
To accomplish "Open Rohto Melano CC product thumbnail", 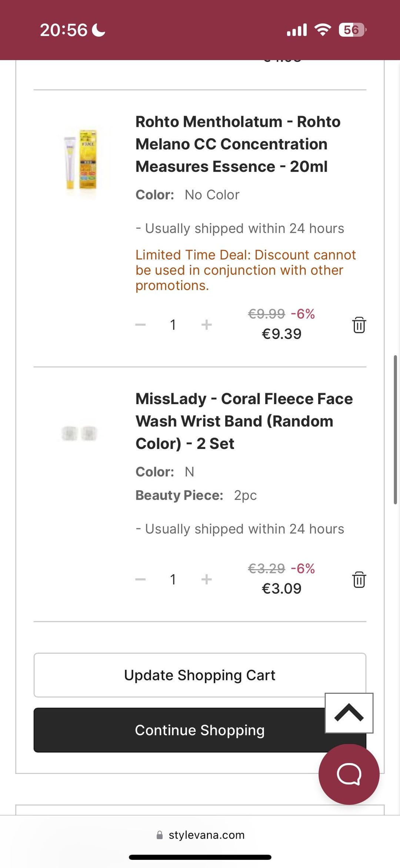I will pos(80,159).
